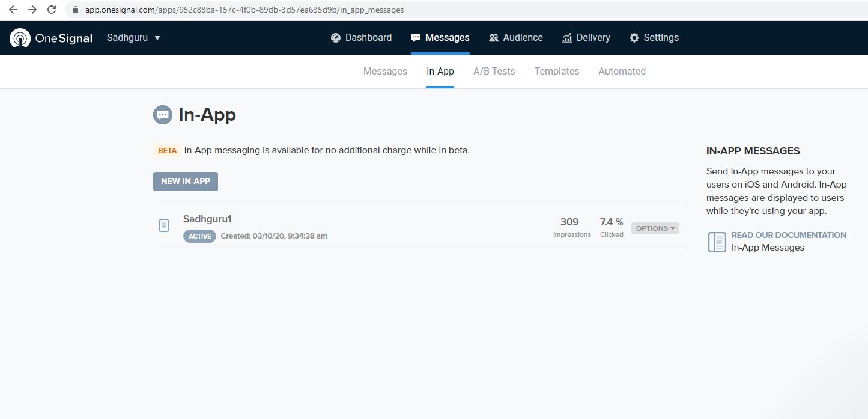Screen dimensions: 868x419
Task: Go to the Automated tab
Action: (622, 71)
